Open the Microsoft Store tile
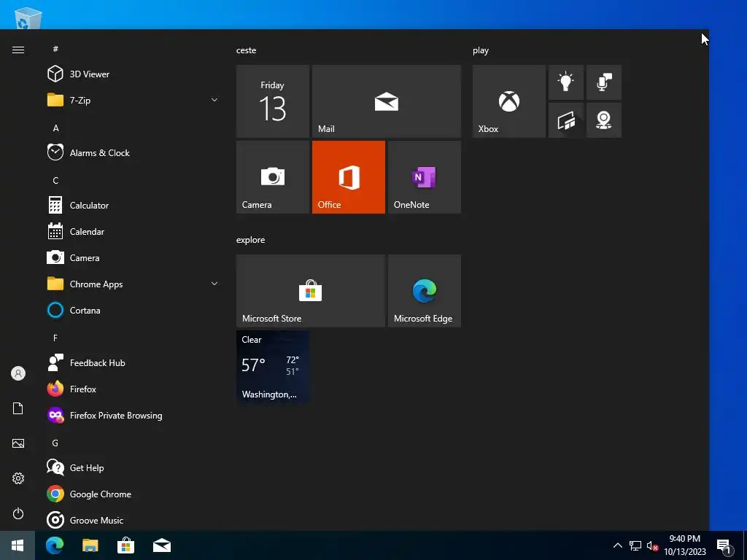747x560 pixels. click(x=311, y=290)
